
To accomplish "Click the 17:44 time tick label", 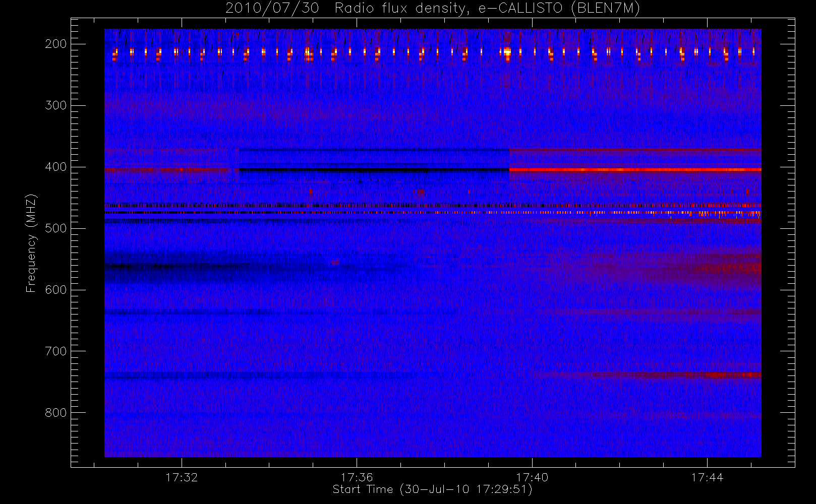I will tap(707, 477).
